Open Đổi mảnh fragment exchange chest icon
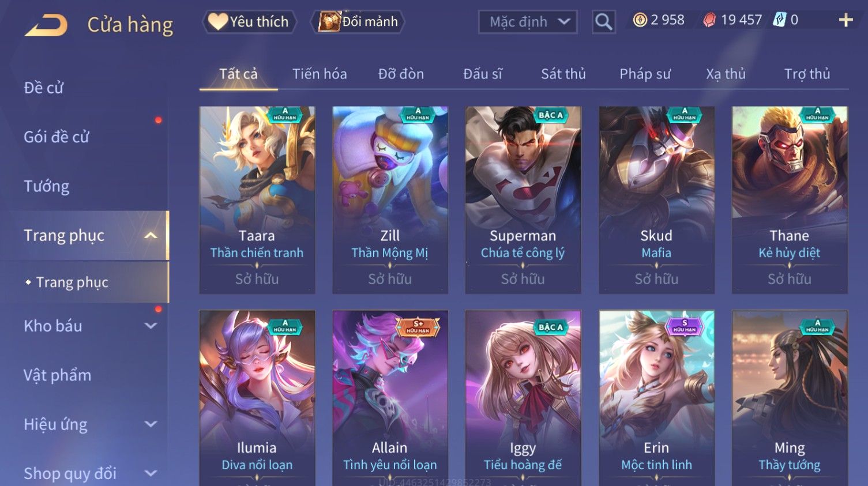This screenshot has width=868, height=486. tap(358, 22)
